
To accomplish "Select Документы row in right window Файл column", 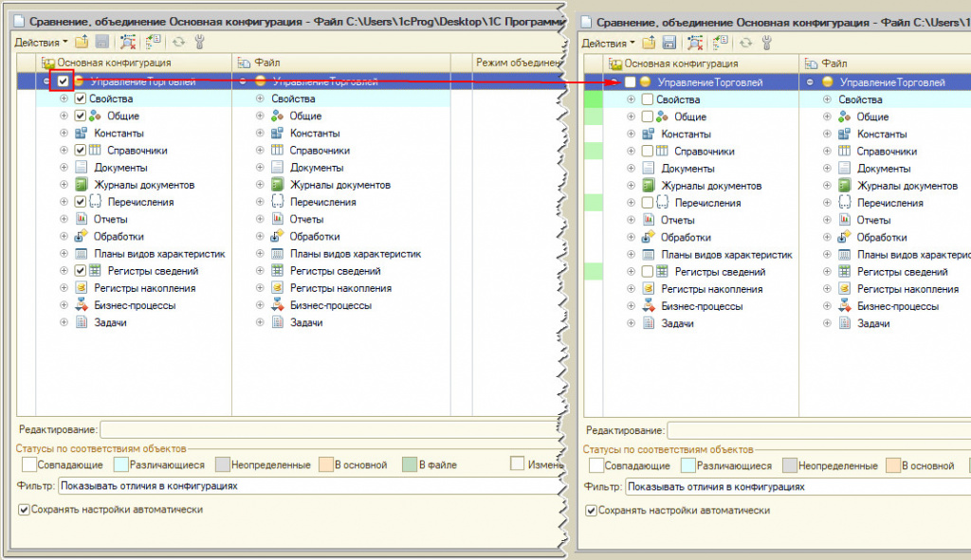I will click(x=883, y=169).
